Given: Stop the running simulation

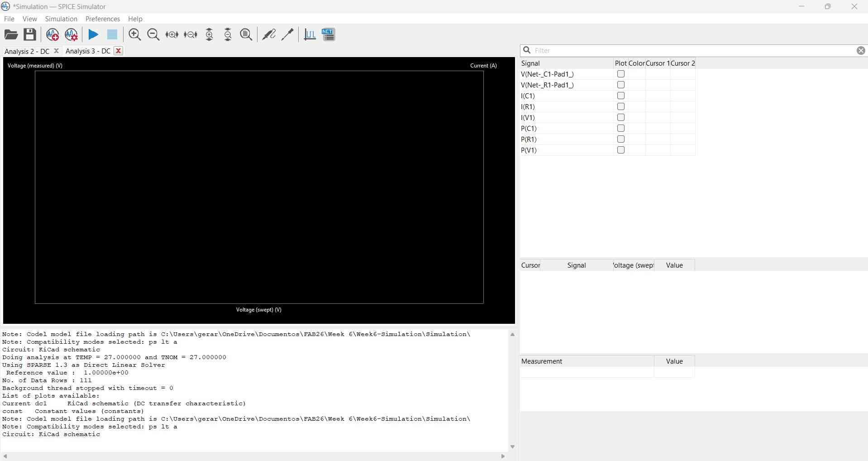Looking at the screenshot, I should 112,34.
